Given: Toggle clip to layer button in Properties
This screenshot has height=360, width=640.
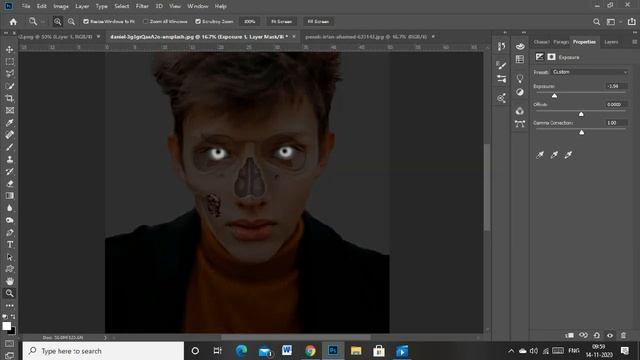Looking at the screenshot, I should point(569,335).
